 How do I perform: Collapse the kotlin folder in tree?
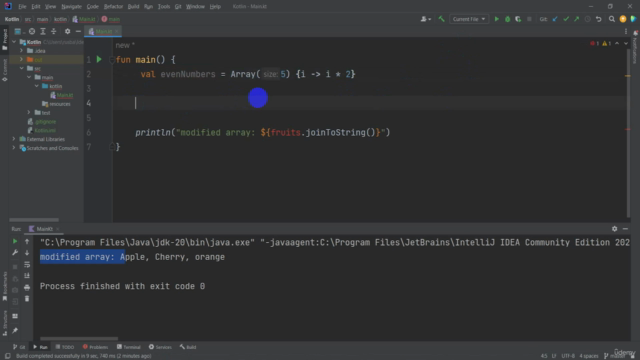click(37, 86)
